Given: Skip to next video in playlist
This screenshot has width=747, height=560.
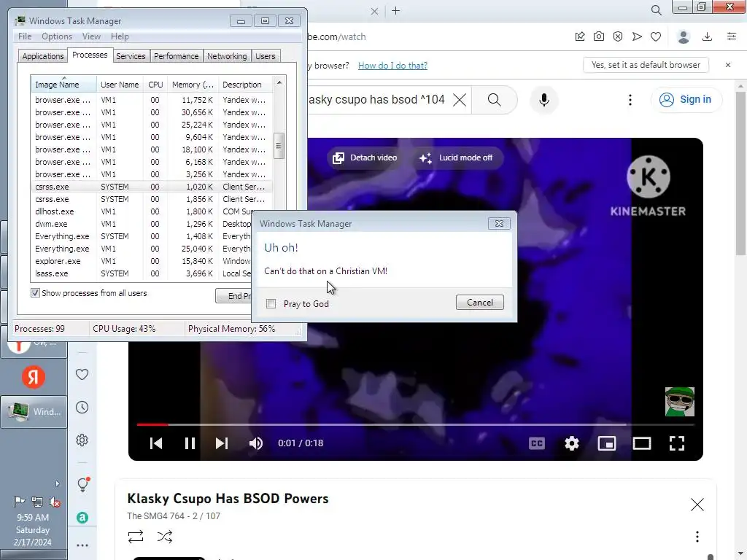Looking at the screenshot, I should (222, 443).
